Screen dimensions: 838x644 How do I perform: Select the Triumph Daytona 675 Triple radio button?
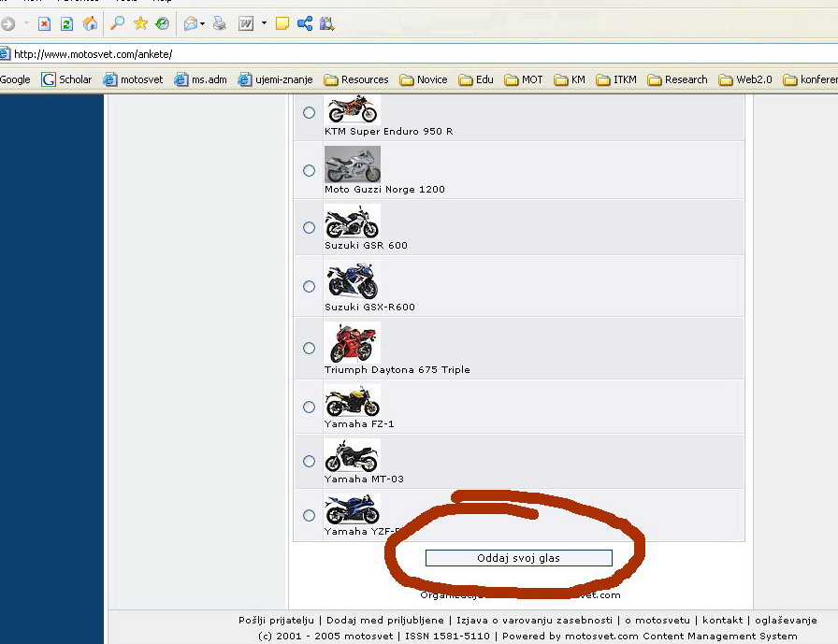(309, 348)
